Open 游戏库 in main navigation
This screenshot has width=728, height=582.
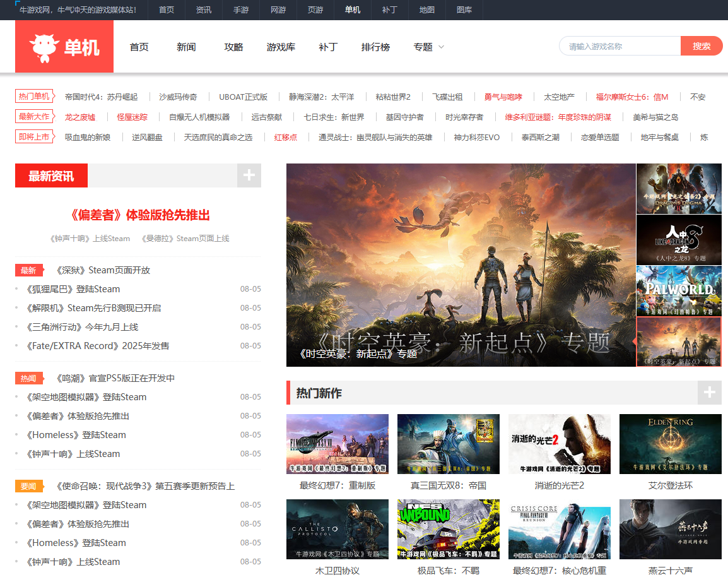(281, 47)
